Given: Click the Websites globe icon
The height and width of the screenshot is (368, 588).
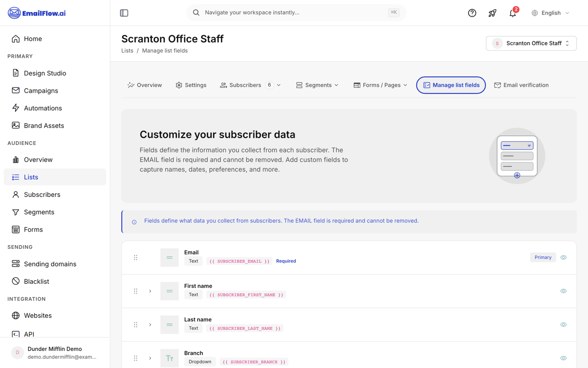Looking at the screenshot, I should coord(16,316).
